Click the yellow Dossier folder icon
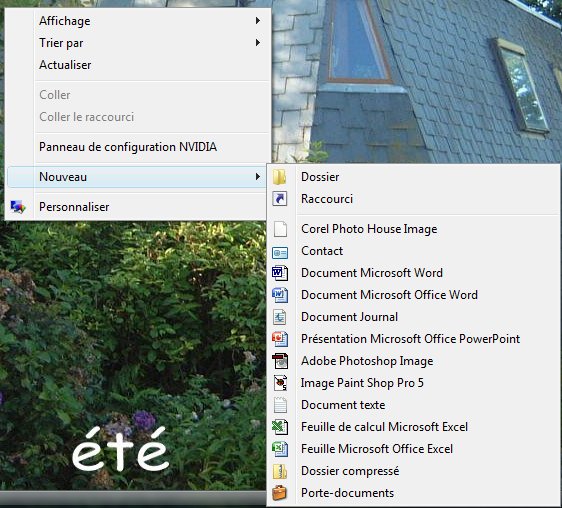The image size is (562, 508). tap(280, 177)
